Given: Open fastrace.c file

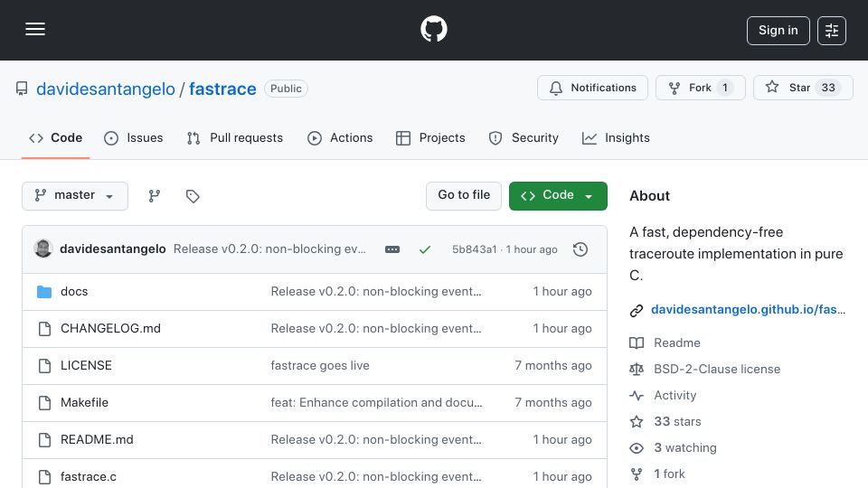Looking at the screenshot, I should tap(89, 477).
